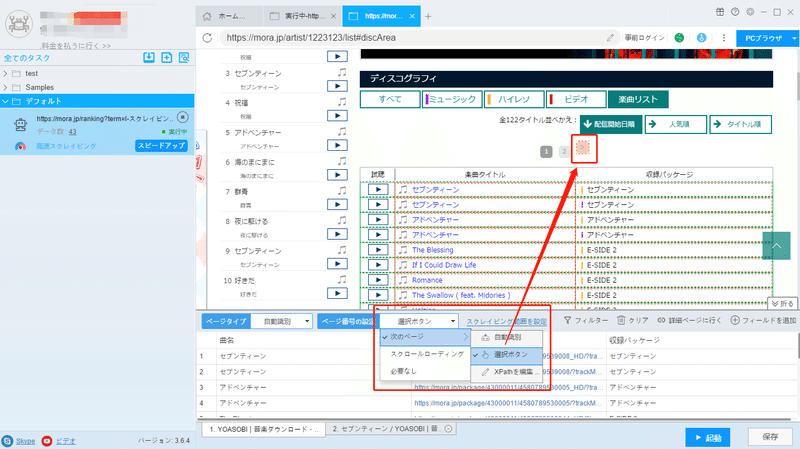Click the Skype icon at bottom left
Screen dimensions: 800x449
[x=7, y=441]
